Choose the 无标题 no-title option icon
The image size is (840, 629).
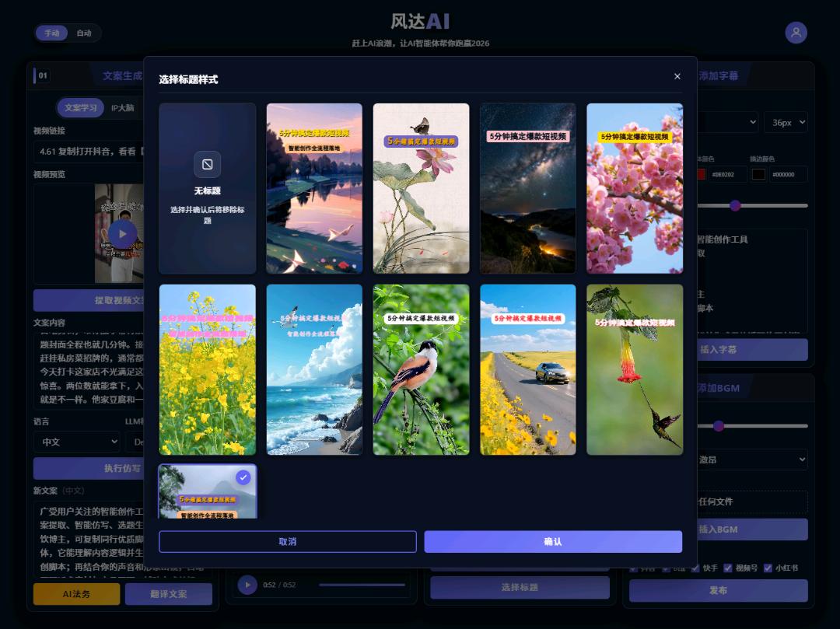[208, 165]
